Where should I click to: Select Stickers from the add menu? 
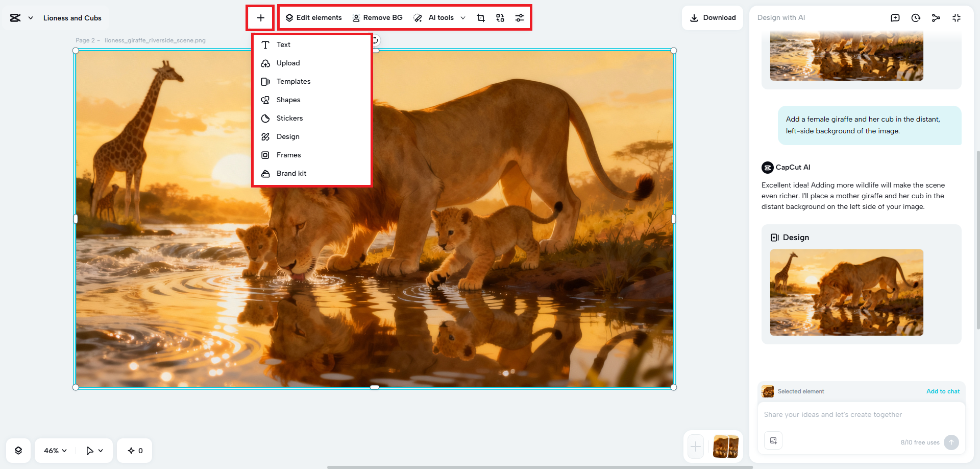coord(289,118)
